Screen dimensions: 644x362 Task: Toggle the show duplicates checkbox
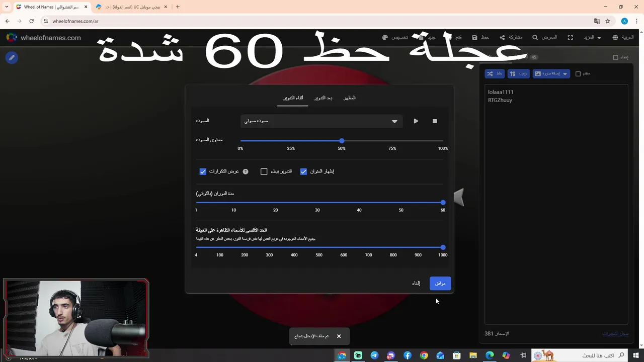(x=203, y=171)
